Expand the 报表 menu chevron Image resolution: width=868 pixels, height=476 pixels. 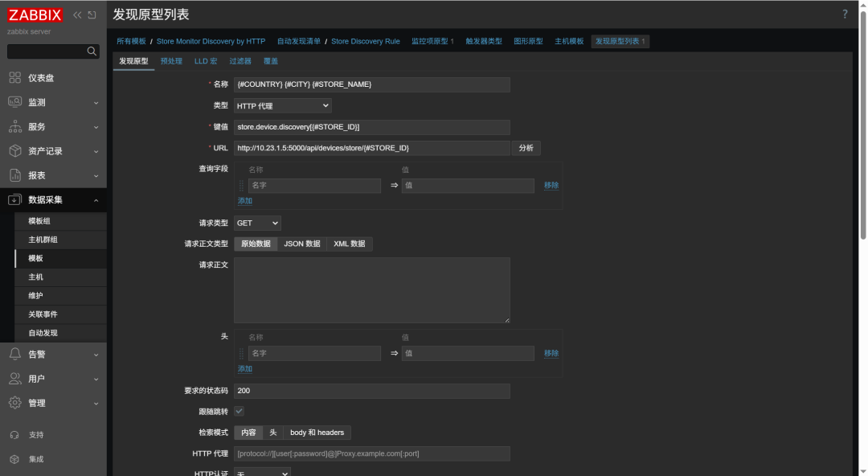(96, 175)
